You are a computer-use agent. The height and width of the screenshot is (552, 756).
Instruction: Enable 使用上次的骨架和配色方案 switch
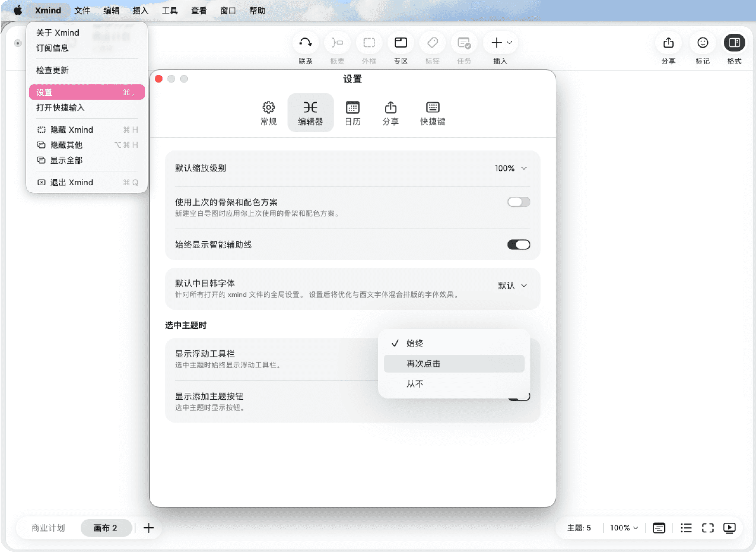click(519, 202)
